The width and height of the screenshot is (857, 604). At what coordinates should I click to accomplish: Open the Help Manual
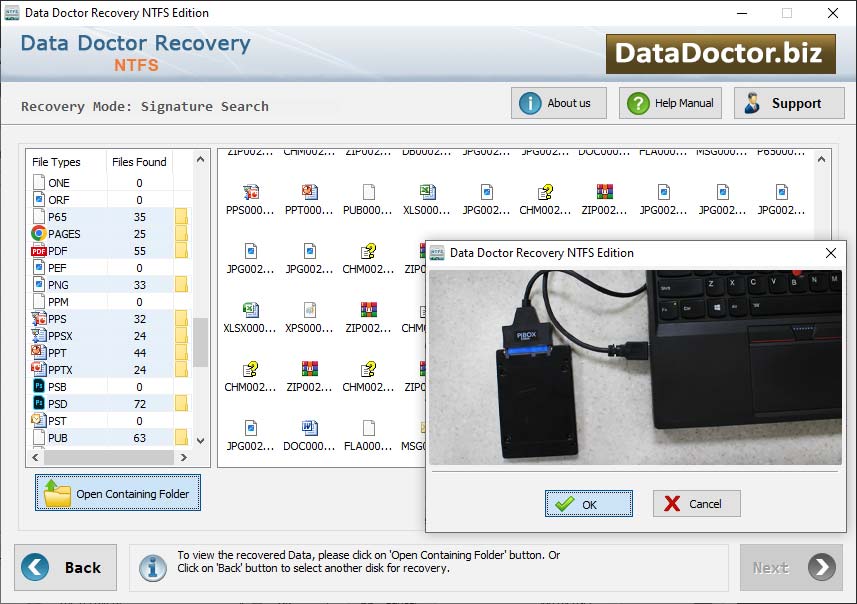point(670,102)
